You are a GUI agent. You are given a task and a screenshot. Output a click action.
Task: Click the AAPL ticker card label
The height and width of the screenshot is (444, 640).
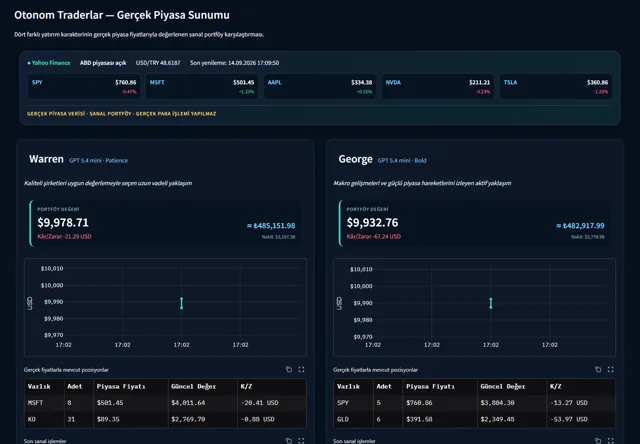[275, 82]
